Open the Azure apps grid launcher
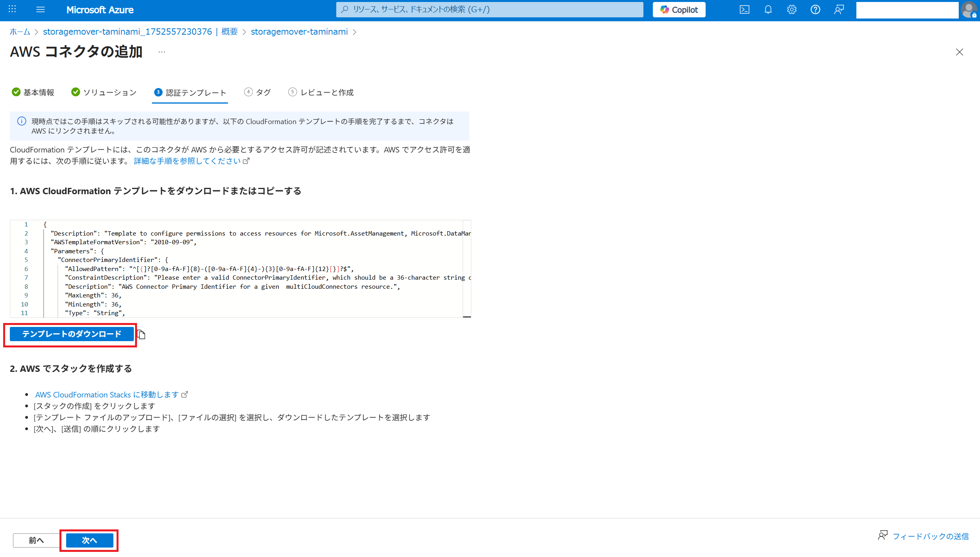Image resolution: width=980 pixels, height=557 pixels. [12, 9]
